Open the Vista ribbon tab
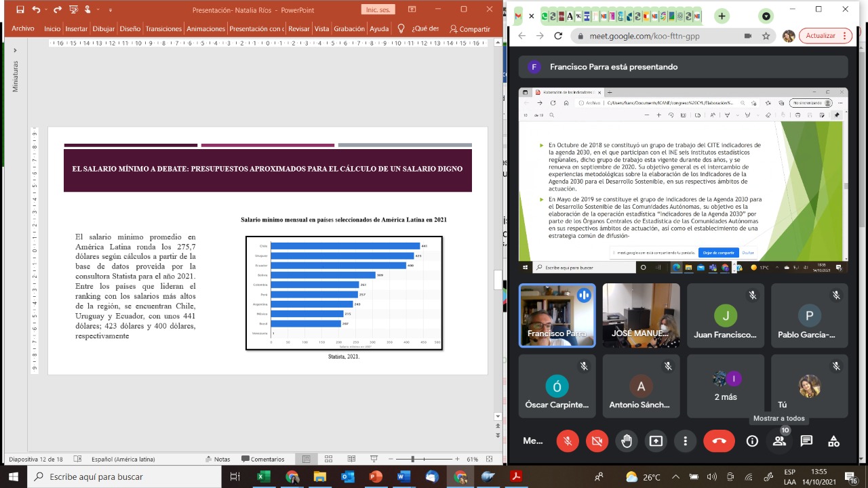The height and width of the screenshot is (488, 868). tap(321, 29)
